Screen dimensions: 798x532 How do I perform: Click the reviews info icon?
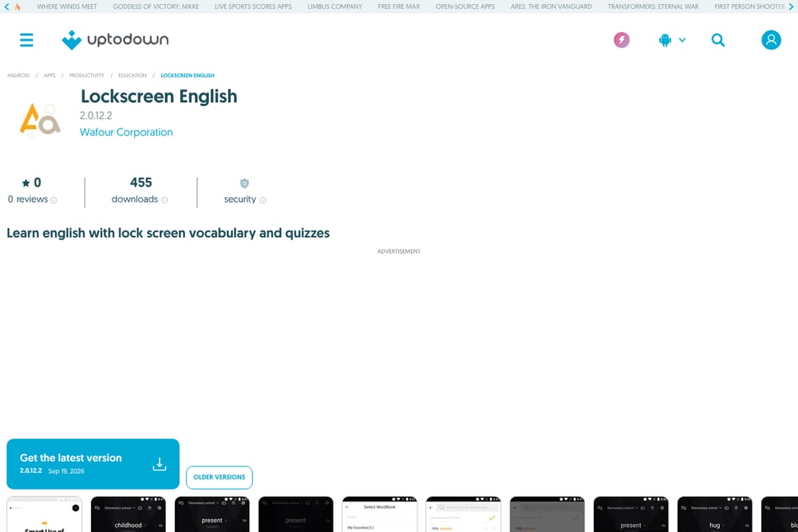[x=53, y=200]
